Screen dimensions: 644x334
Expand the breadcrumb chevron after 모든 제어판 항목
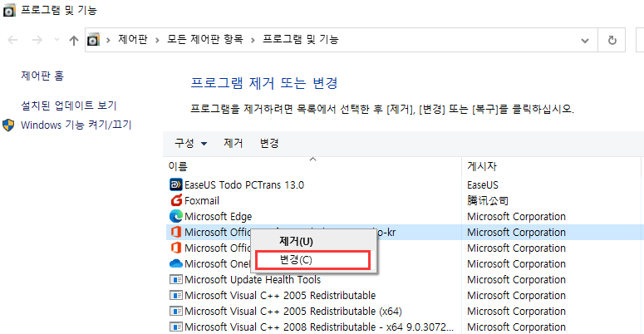253,40
